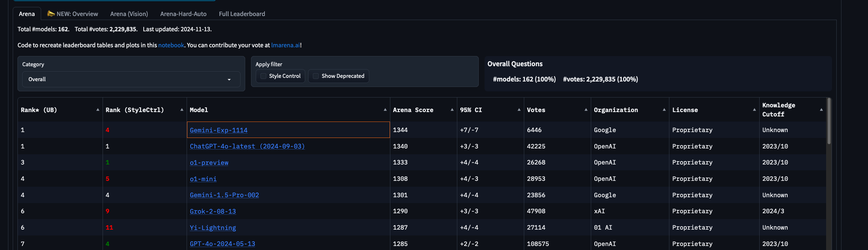Open the Gemini-1.5-Pro-002 model link
868x250 pixels.
click(x=224, y=195)
